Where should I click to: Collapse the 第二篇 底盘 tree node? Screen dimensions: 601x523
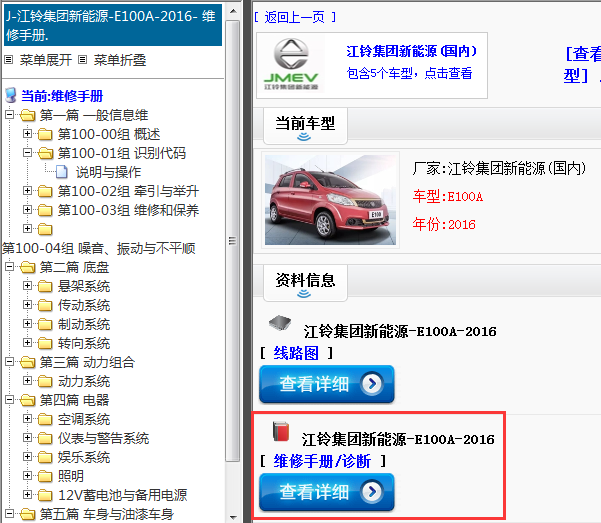(10, 266)
